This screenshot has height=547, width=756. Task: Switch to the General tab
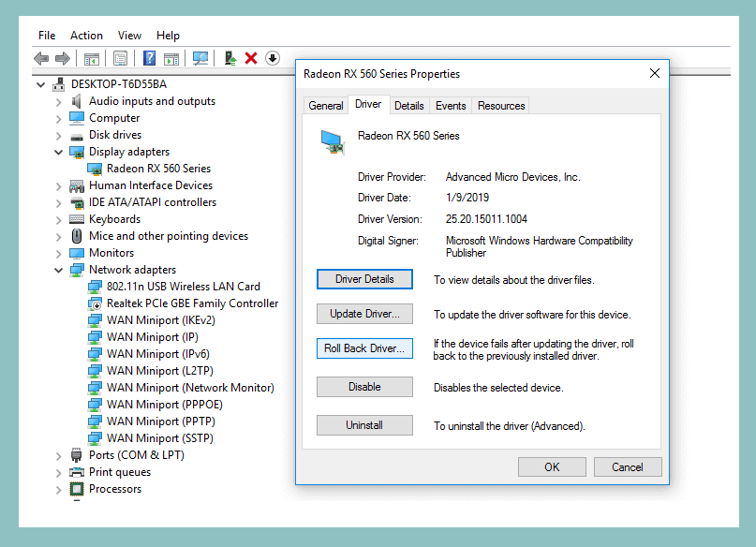[326, 106]
